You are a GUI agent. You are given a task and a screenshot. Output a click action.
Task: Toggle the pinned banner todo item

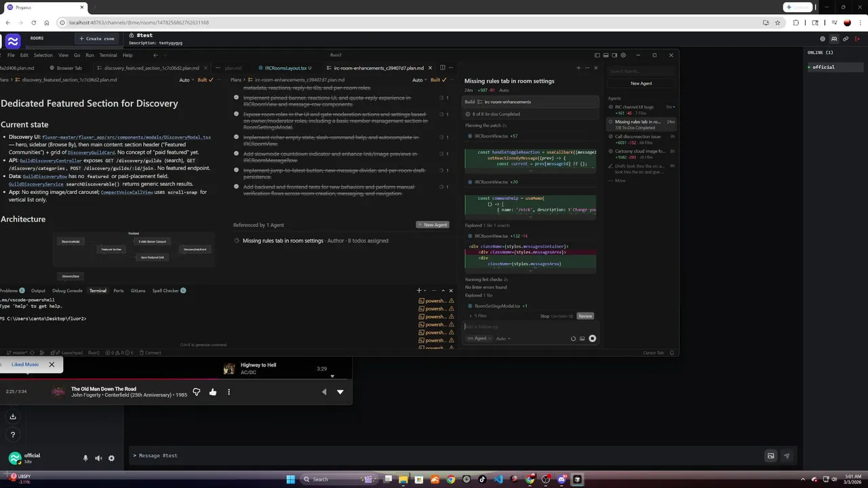(x=236, y=98)
